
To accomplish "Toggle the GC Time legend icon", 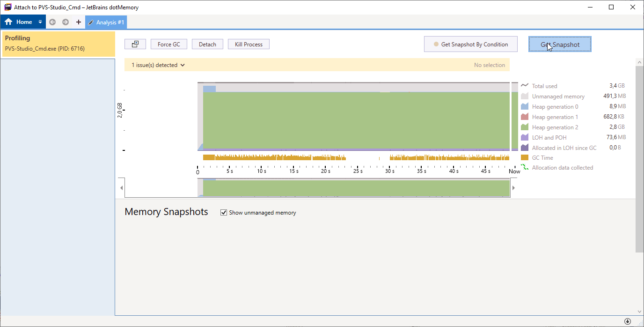I will coord(525,157).
